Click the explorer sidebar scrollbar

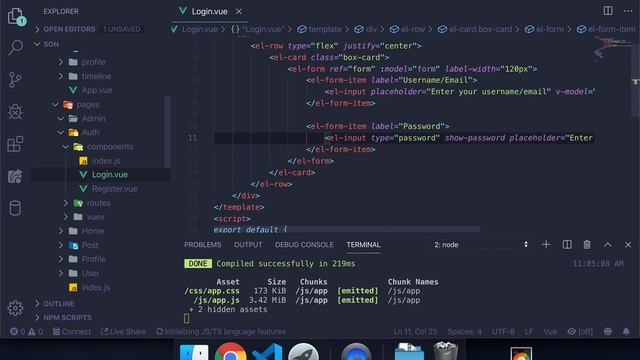167,132
